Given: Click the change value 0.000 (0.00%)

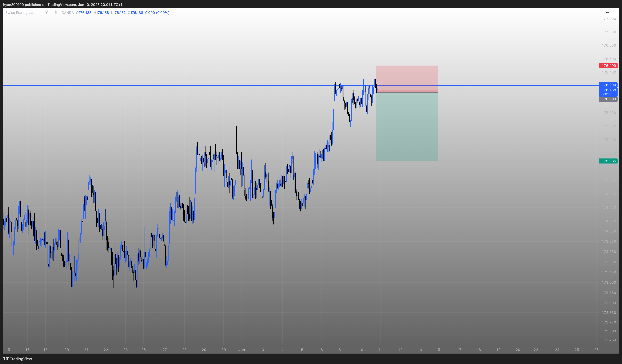Looking at the screenshot, I should point(157,13).
